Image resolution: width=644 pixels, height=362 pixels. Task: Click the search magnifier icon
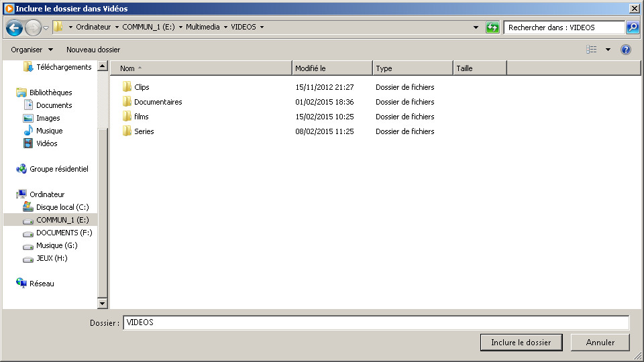click(632, 27)
